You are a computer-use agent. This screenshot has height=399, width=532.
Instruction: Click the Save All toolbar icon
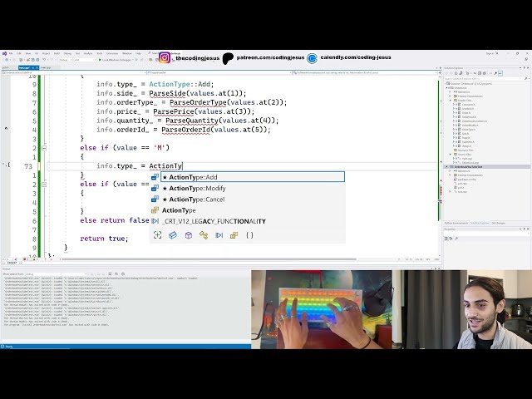coord(37,60)
